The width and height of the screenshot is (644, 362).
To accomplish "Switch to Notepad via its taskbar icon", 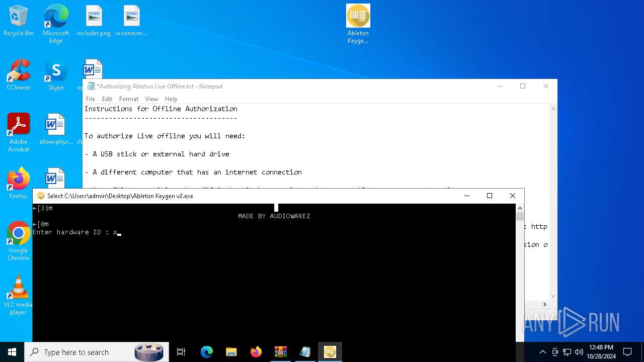I will click(305, 352).
